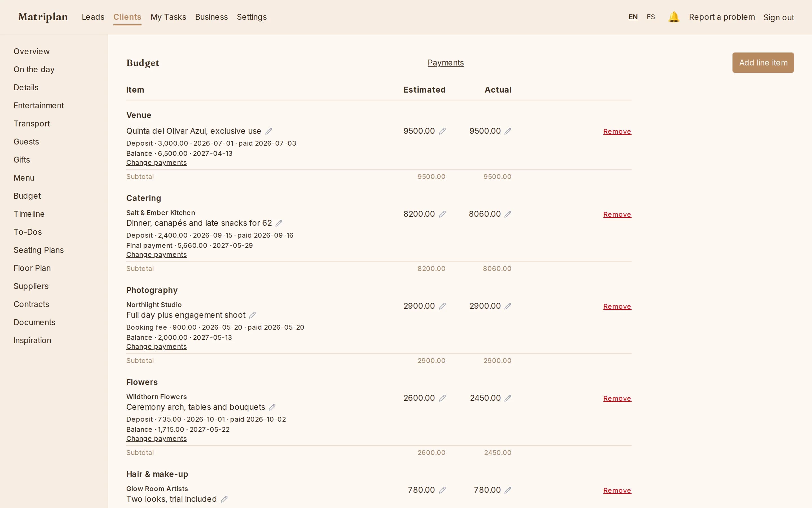Image resolution: width=812 pixels, height=508 pixels.
Task: Edit Photography estimated 2900.00 pencil icon
Action: (442, 306)
